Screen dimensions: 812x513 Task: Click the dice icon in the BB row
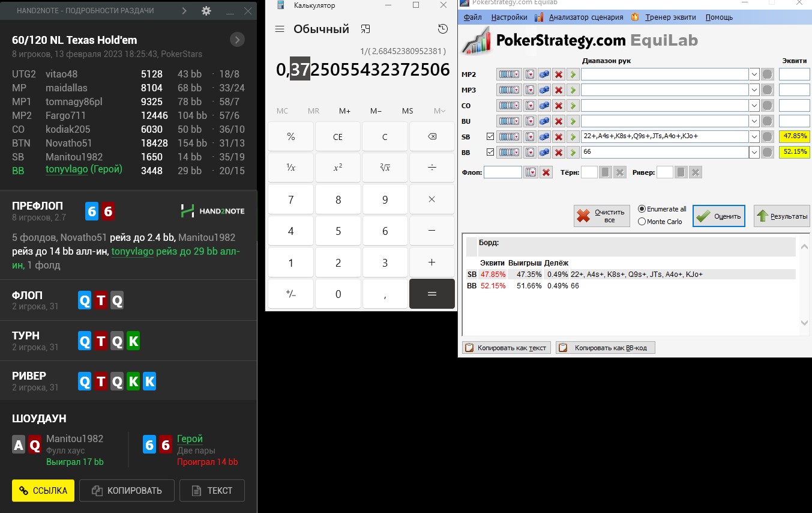tap(544, 152)
